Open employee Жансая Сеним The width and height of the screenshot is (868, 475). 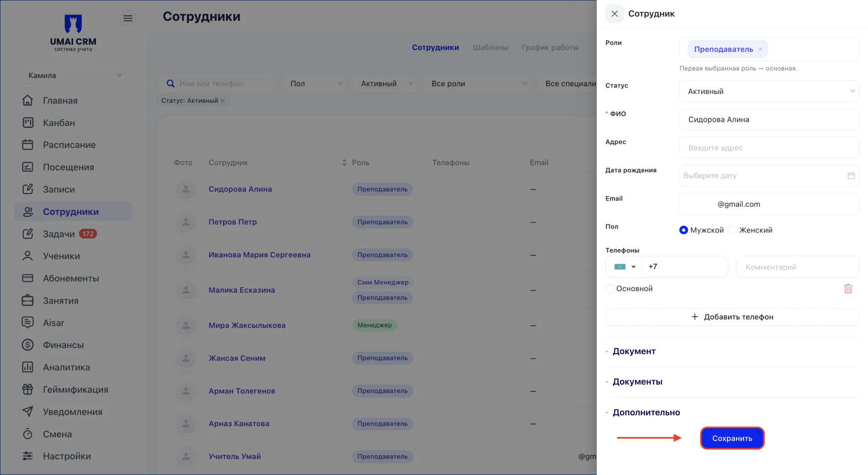(x=237, y=358)
